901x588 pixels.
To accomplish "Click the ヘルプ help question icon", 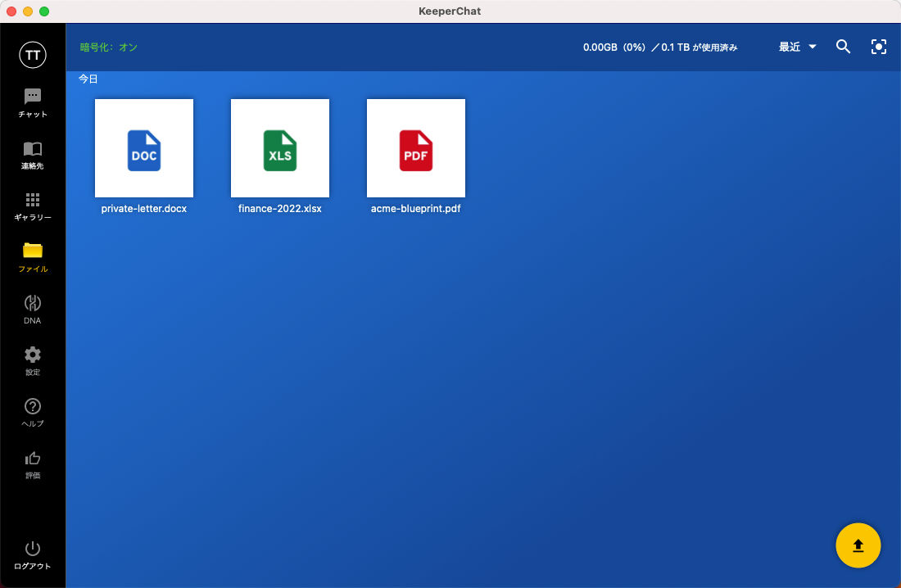I will click(33, 406).
